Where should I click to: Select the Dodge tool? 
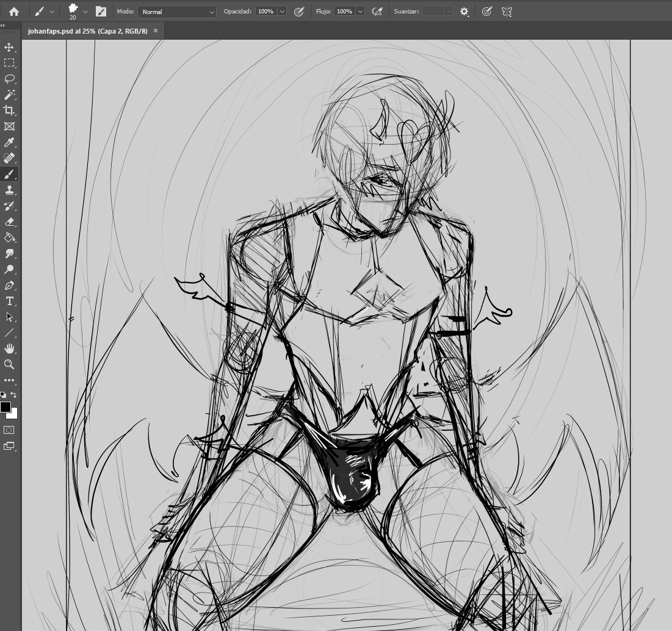[9, 270]
